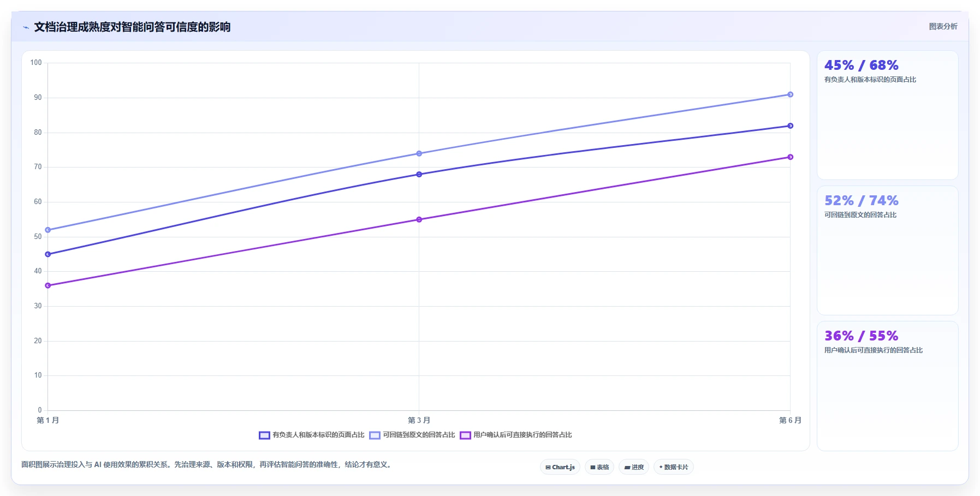The height and width of the screenshot is (496, 980).
Task: Click the purple data point at 第 6 月
Action: coord(790,157)
